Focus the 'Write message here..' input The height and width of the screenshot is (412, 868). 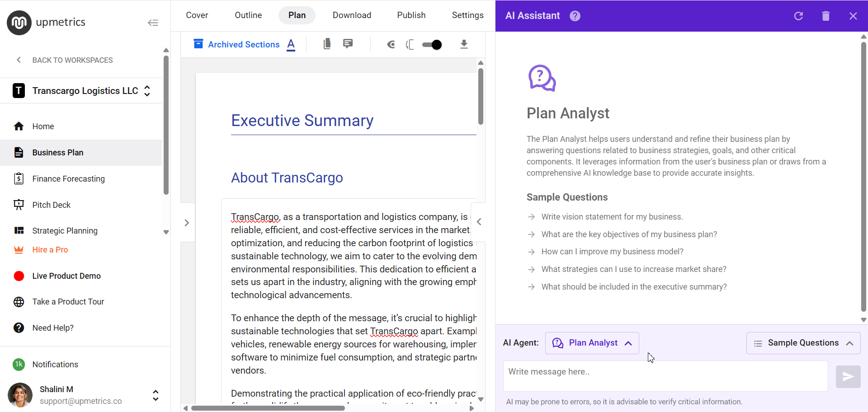coord(665,376)
